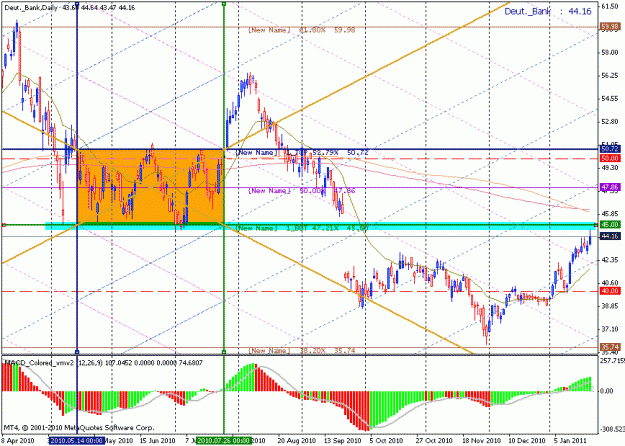Click the 18 Nov 2010 date label
The image size is (625, 446).
[x=480, y=440]
